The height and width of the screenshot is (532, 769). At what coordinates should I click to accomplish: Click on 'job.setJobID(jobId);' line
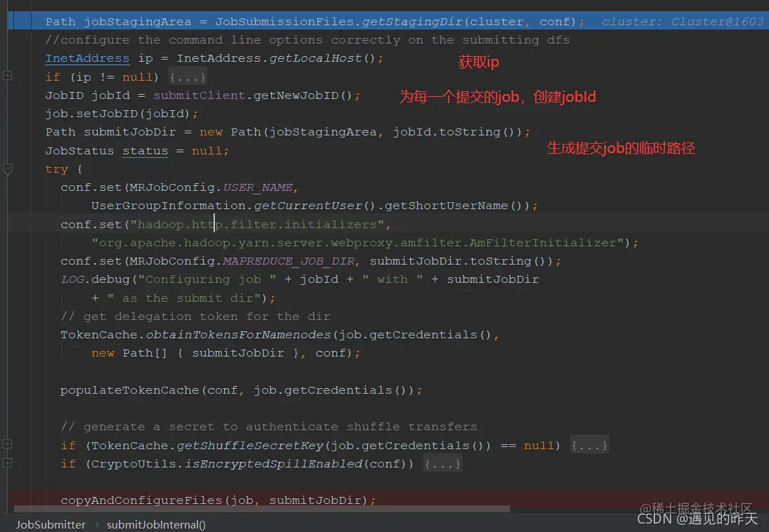[x=121, y=114]
